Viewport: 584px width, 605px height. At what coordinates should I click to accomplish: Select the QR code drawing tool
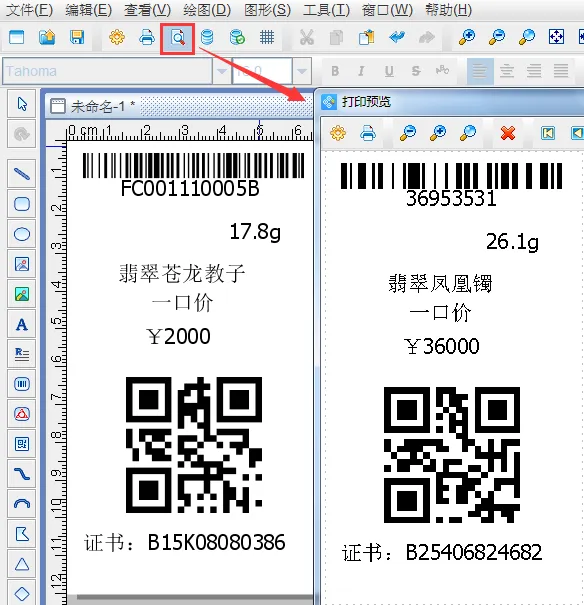[22, 444]
